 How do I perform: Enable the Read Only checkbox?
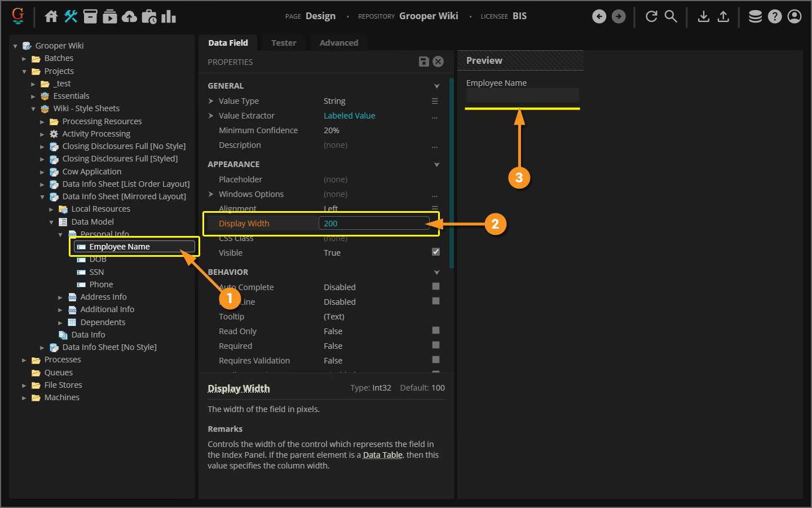pos(436,330)
